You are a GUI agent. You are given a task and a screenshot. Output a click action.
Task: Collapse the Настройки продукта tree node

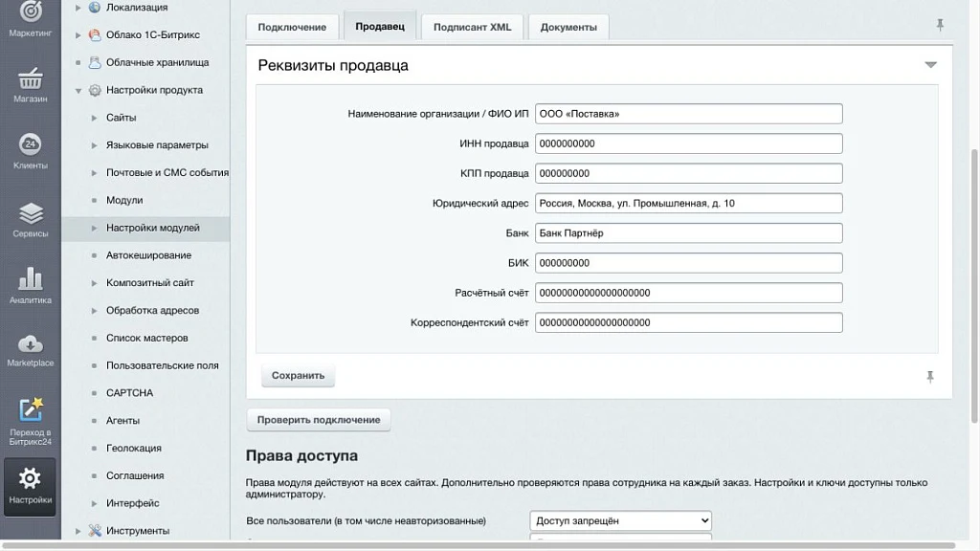coord(78,91)
